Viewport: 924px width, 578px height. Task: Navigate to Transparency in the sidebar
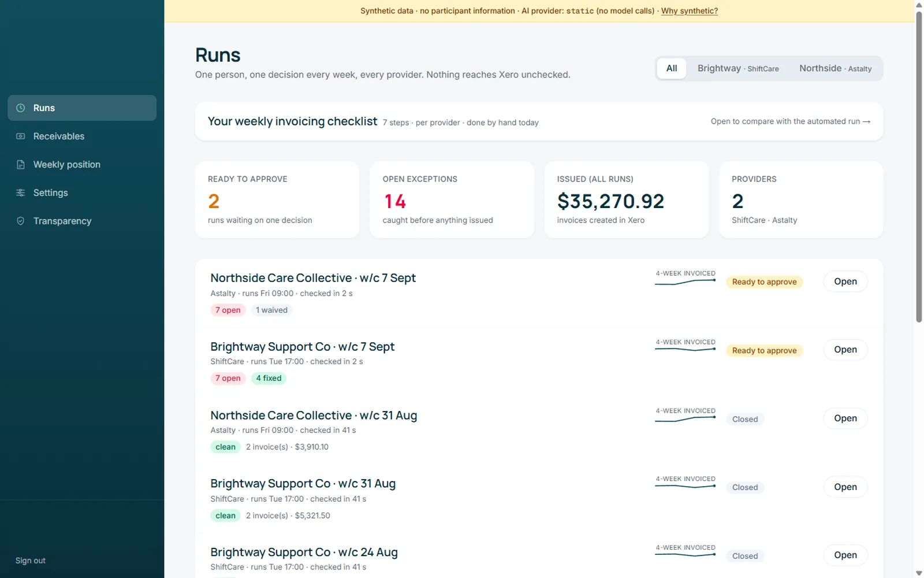point(82,221)
